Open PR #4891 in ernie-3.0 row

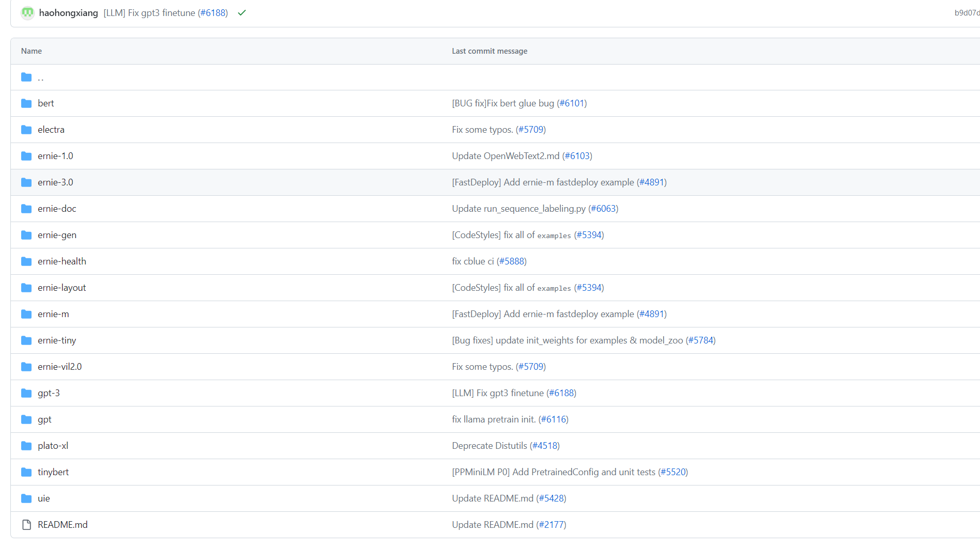pos(652,182)
